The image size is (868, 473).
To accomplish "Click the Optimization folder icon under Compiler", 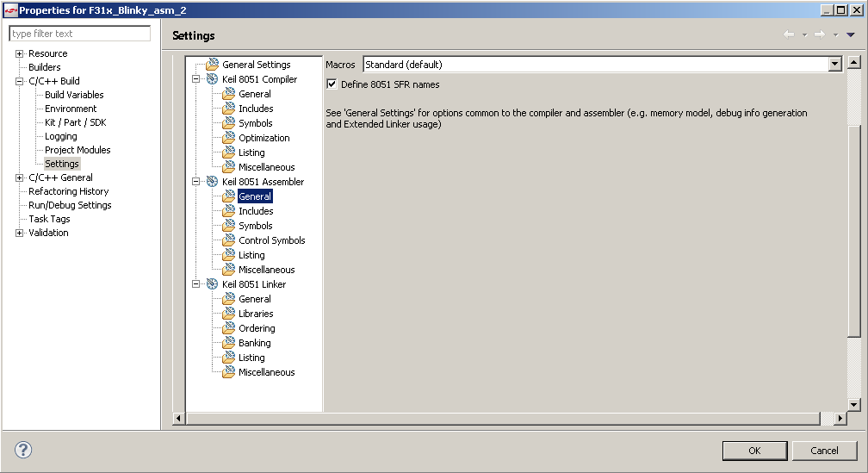I will (x=228, y=138).
